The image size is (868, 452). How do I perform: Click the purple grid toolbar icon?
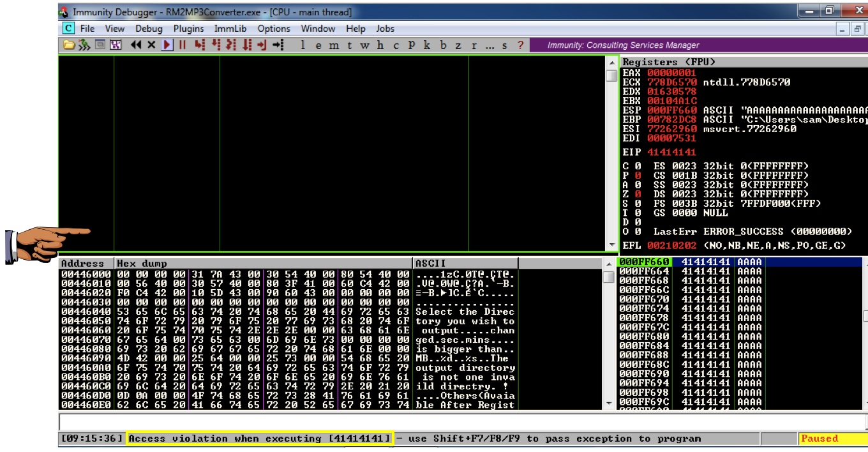(116, 45)
